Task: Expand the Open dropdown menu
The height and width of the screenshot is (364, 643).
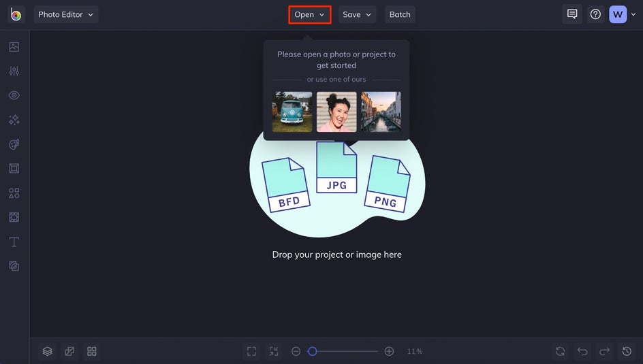Action: (x=310, y=14)
